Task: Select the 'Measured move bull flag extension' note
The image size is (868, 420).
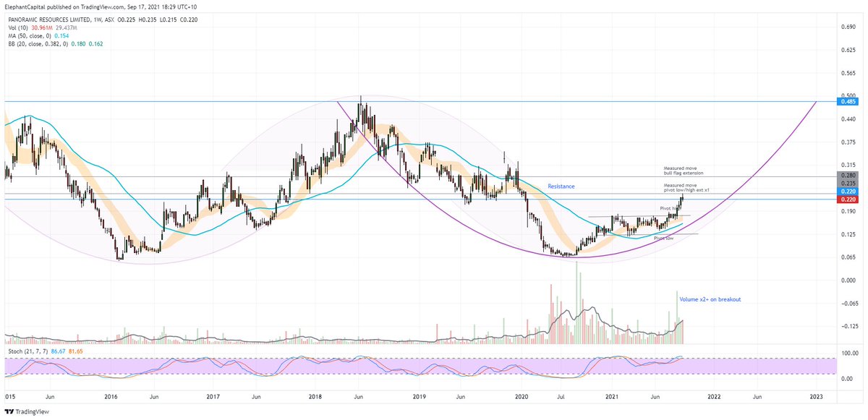Action: coord(684,171)
